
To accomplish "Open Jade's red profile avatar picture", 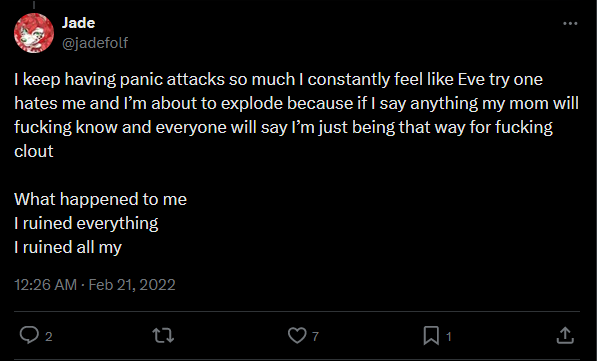I will tap(34, 33).
